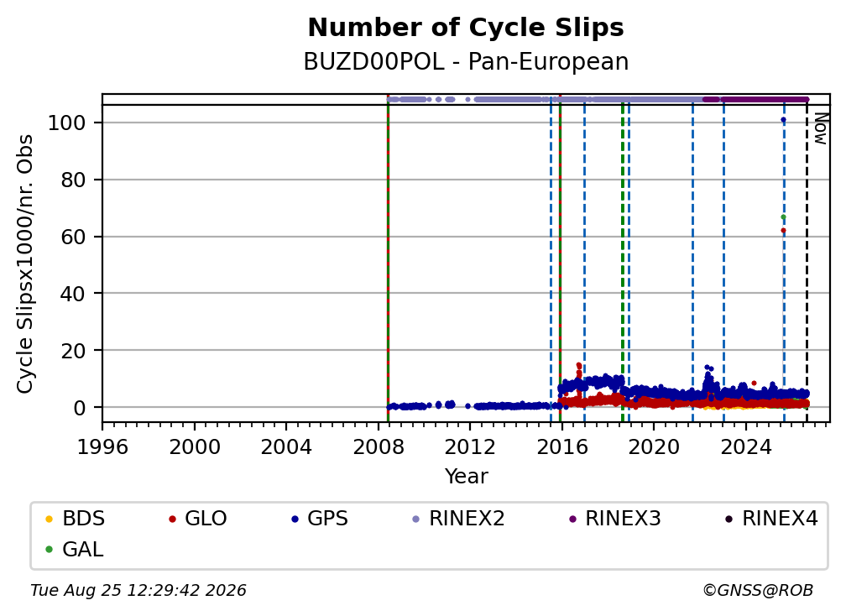The width and height of the screenshot is (846, 616).
Task: Select the RINEX3 legend label
Action: pyautogui.click(x=623, y=519)
